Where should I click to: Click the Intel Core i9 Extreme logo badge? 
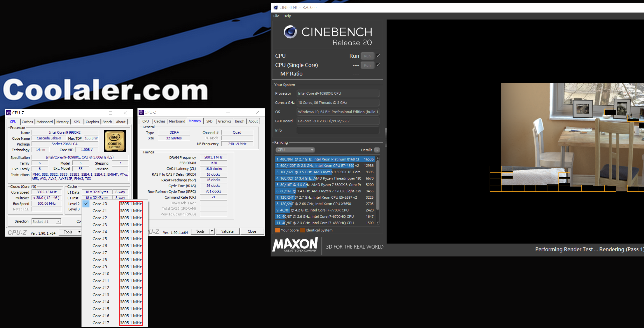[115, 141]
